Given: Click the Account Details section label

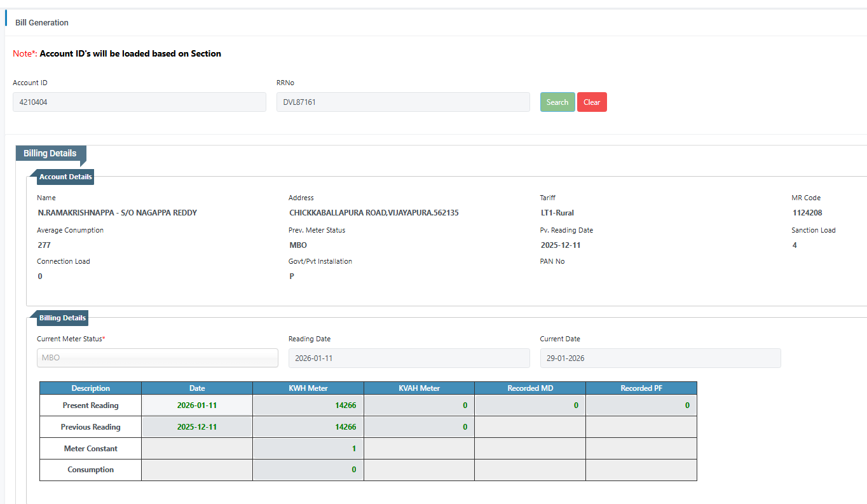Looking at the screenshot, I should click(65, 177).
